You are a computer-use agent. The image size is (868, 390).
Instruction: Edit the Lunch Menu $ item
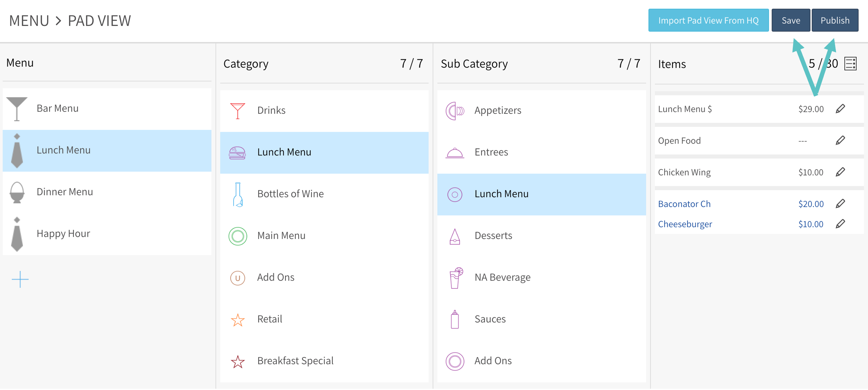tap(840, 109)
